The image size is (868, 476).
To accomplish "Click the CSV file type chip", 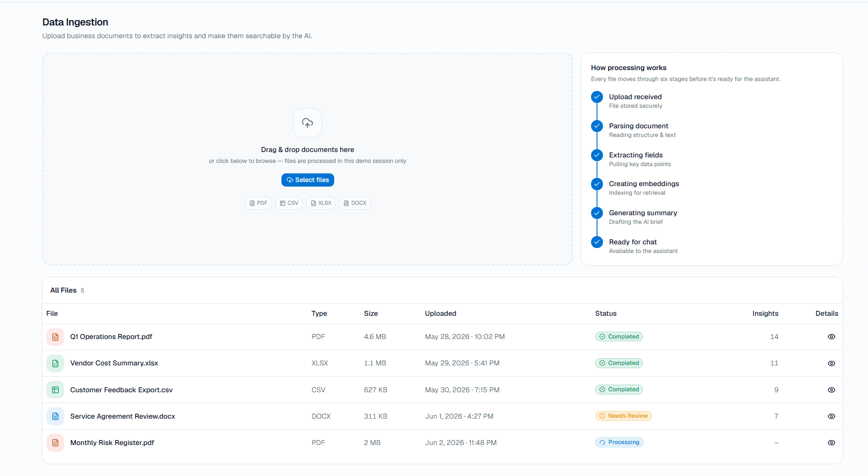I will point(289,203).
